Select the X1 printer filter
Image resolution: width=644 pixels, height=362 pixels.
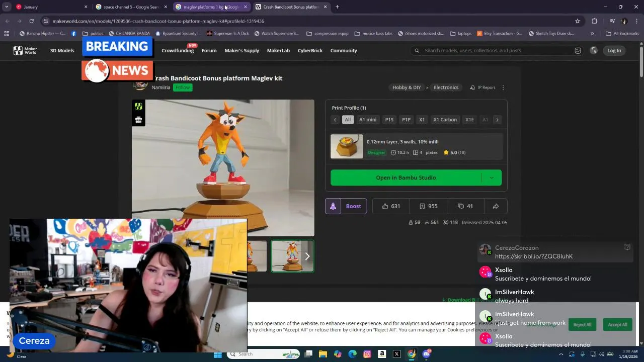click(422, 120)
